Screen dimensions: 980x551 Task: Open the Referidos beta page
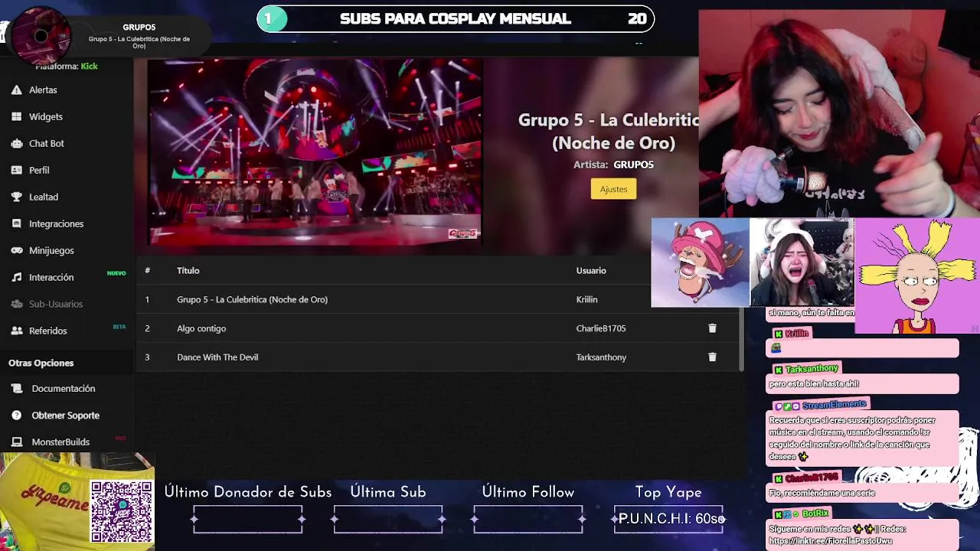[48, 331]
